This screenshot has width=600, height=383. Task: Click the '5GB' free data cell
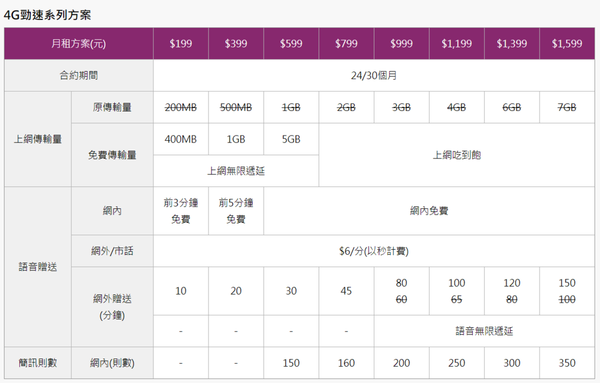pos(291,139)
